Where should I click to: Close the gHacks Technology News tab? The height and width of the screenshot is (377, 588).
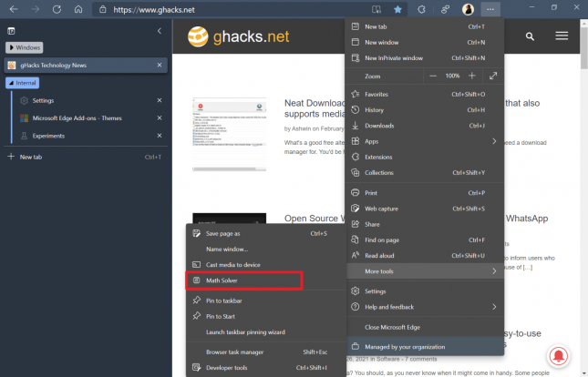coord(160,66)
